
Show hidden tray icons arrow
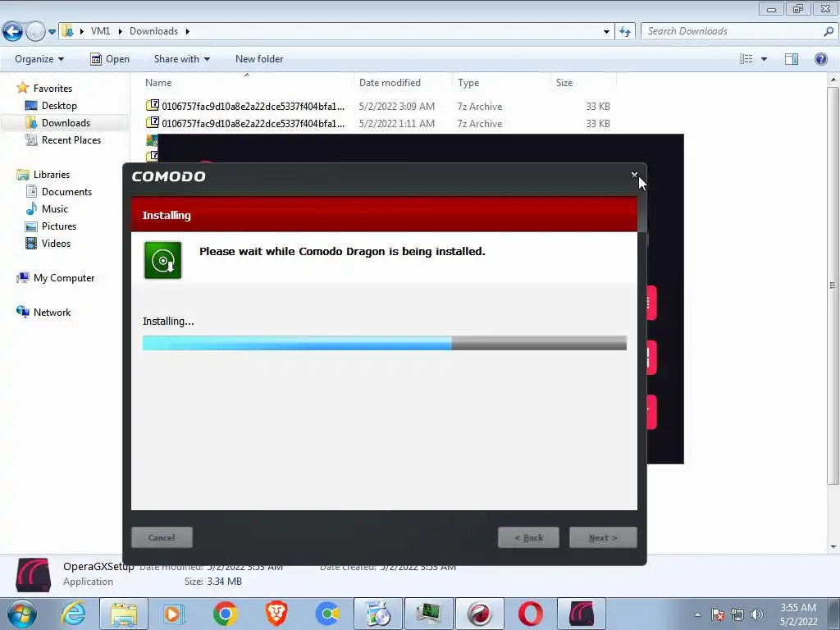[x=697, y=614]
